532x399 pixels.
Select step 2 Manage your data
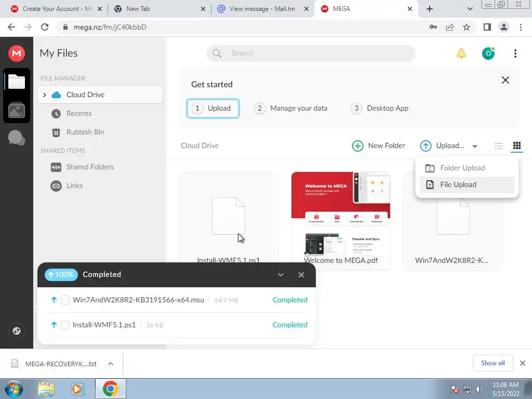coord(290,108)
